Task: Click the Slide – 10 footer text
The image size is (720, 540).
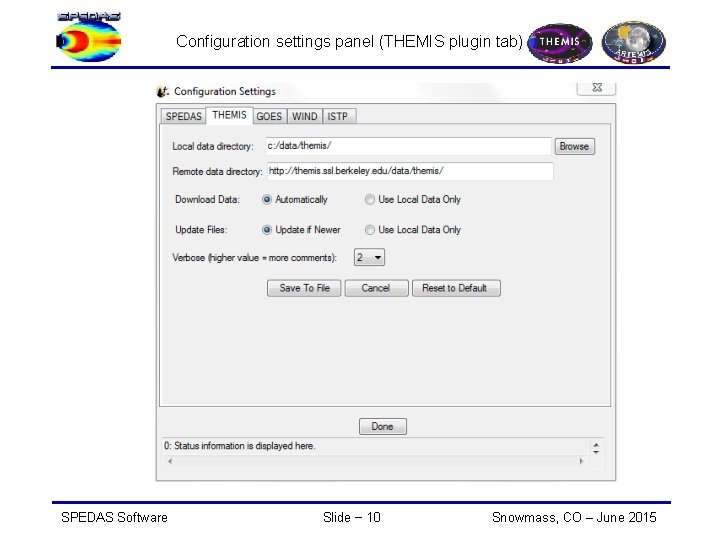Action: [x=352, y=518]
